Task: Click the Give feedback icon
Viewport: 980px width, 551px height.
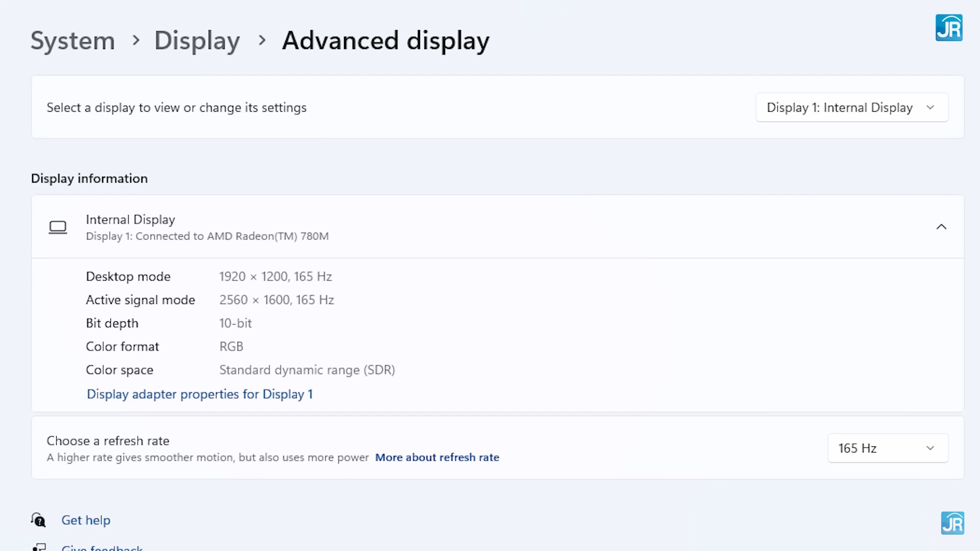Action: [x=39, y=547]
